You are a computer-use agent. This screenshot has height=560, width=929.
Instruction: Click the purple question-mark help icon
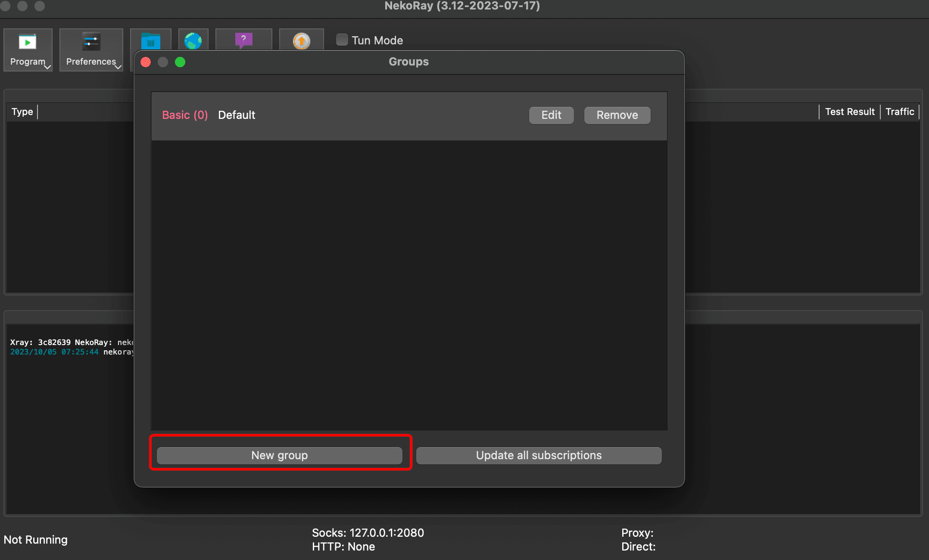(244, 41)
